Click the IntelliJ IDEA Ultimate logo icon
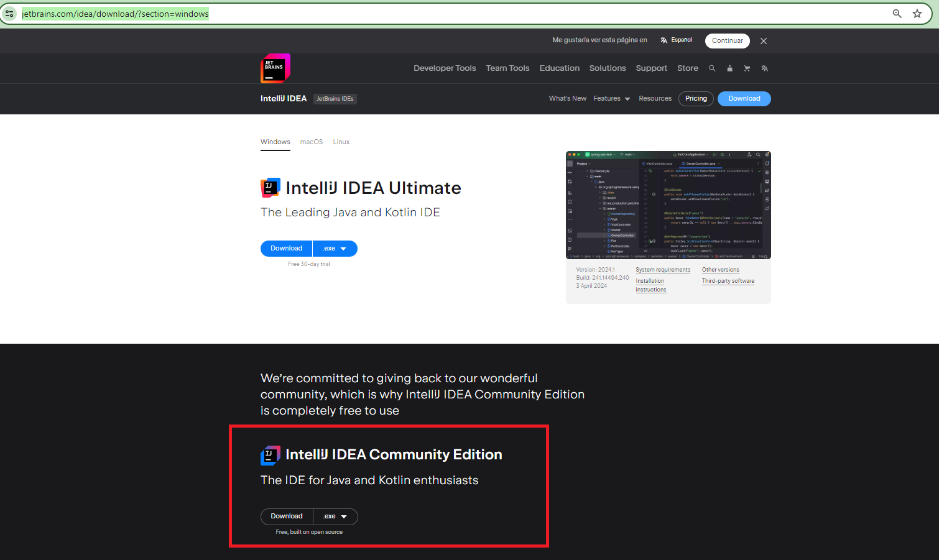 [x=270, y=188]
